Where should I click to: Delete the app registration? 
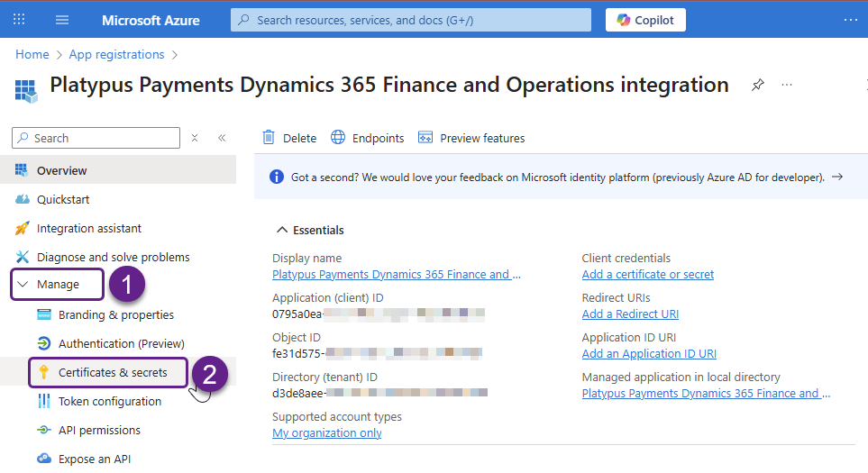(289, 138)
